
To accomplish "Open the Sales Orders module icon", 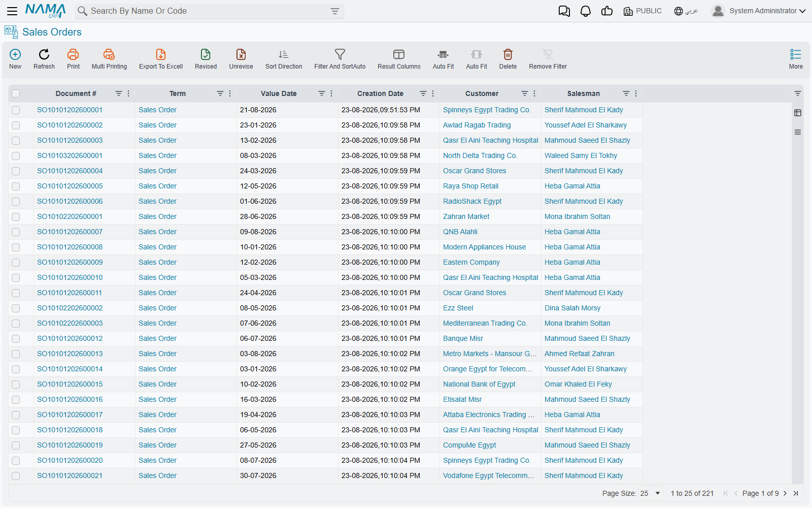I will [x=11, y=32].
